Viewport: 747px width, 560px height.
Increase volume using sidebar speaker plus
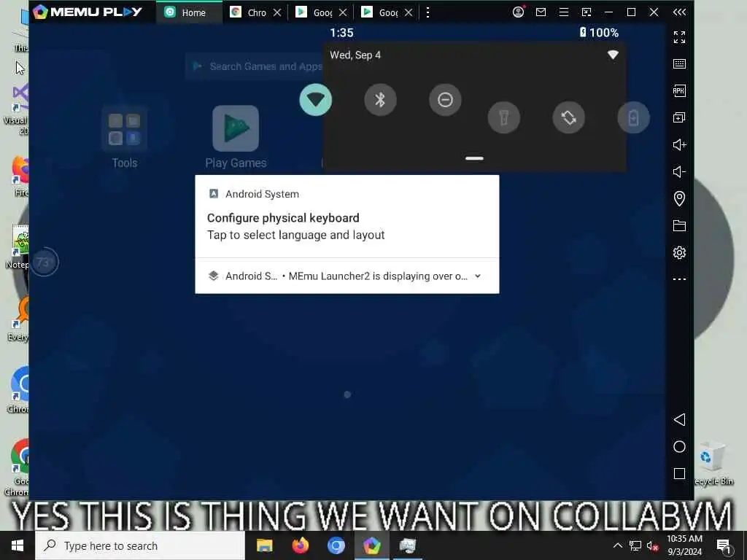(x=679, y=145)
